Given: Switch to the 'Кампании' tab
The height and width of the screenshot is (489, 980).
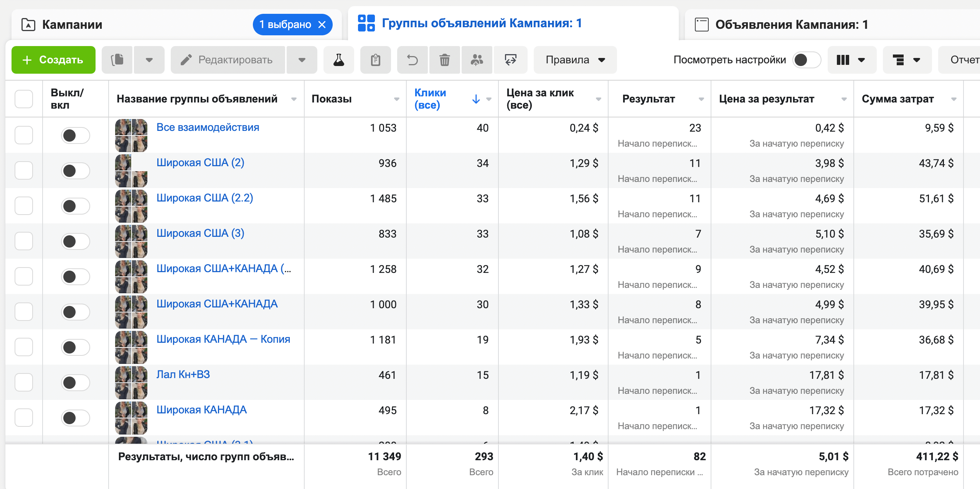Looking at the screenshot, I should [72, 25].
